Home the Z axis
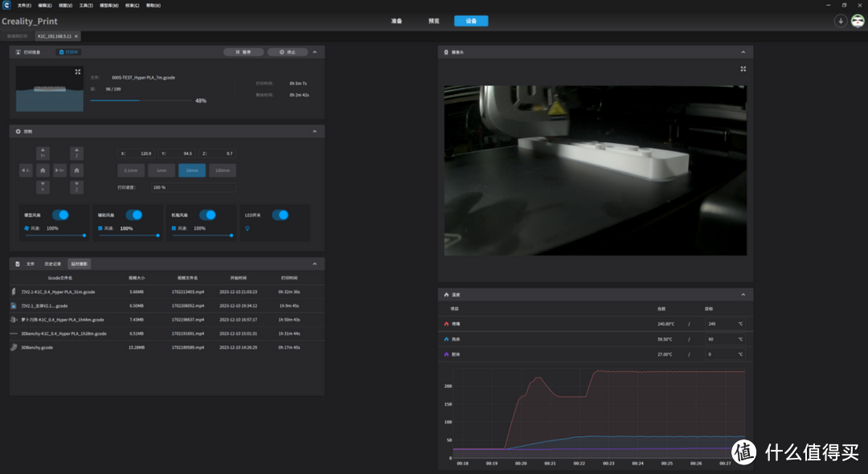The height and width of the screenshot is (474, 868). tap(77, 170)
